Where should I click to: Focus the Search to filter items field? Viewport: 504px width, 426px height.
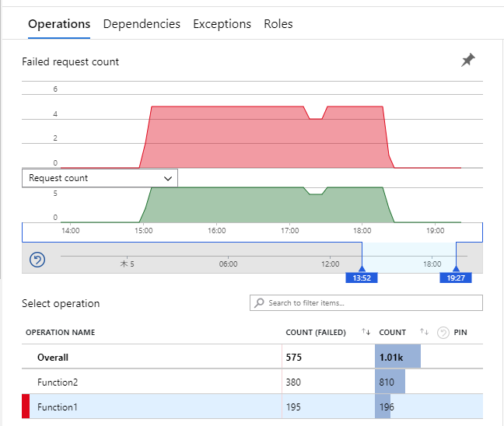pos(366,302)
